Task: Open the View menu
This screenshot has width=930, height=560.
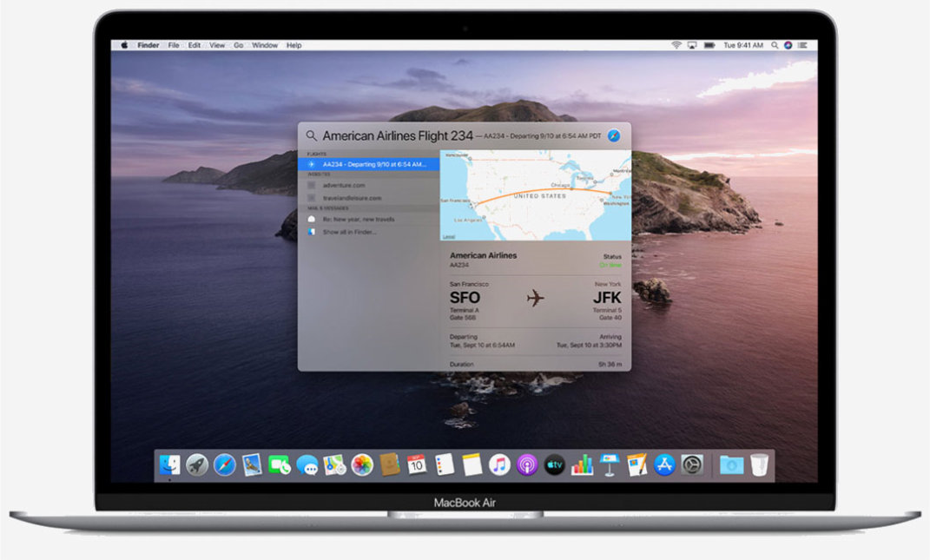Action: (x=217, y=45)
